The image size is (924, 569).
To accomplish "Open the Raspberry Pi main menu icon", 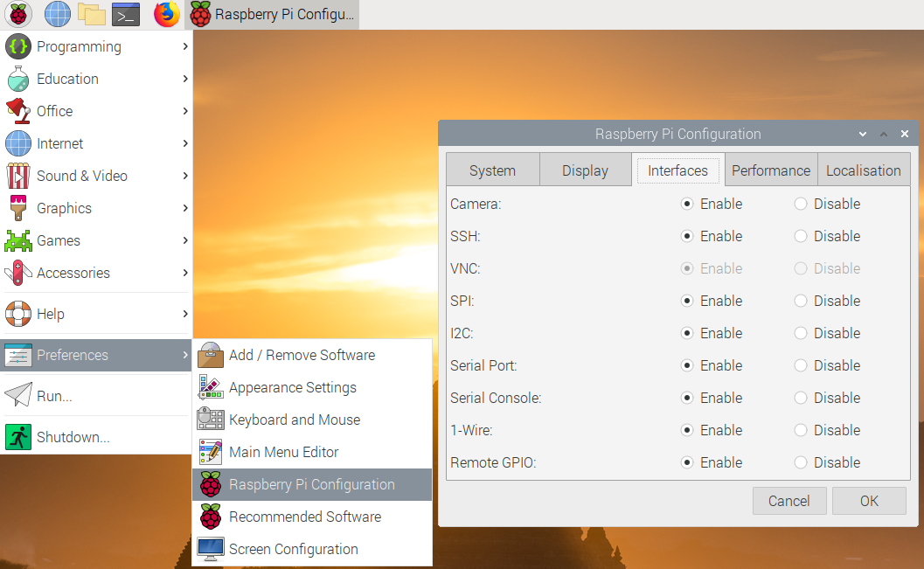I will coord(18,14).
